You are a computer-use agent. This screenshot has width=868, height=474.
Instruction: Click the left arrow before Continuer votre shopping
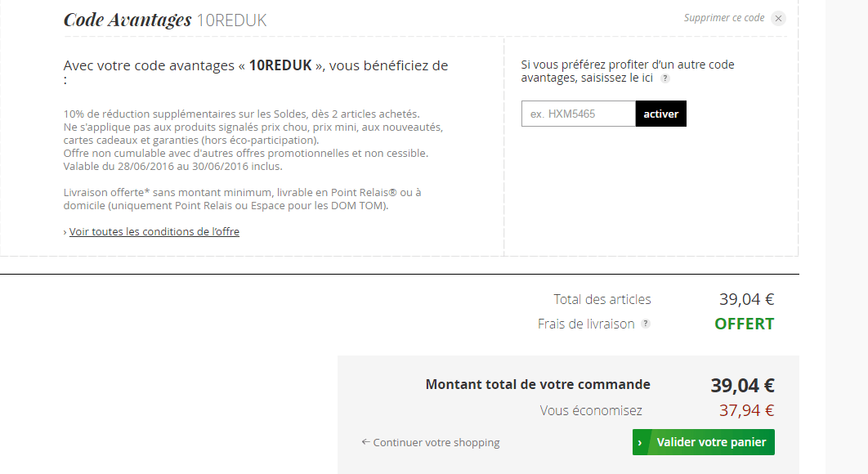(365, 442)
